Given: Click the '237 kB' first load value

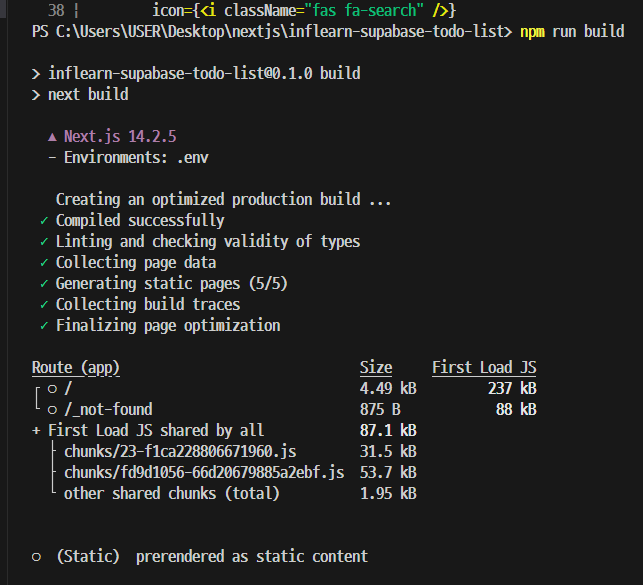Looking at the screenshot, I should click(512, 389).
